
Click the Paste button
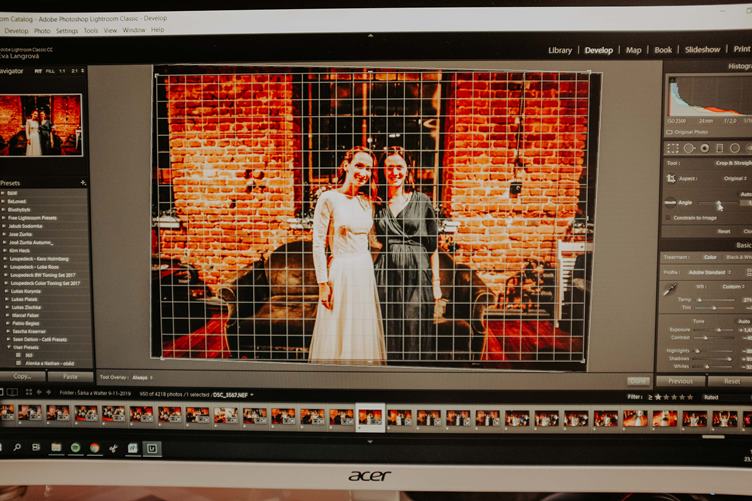pos(70,377)
